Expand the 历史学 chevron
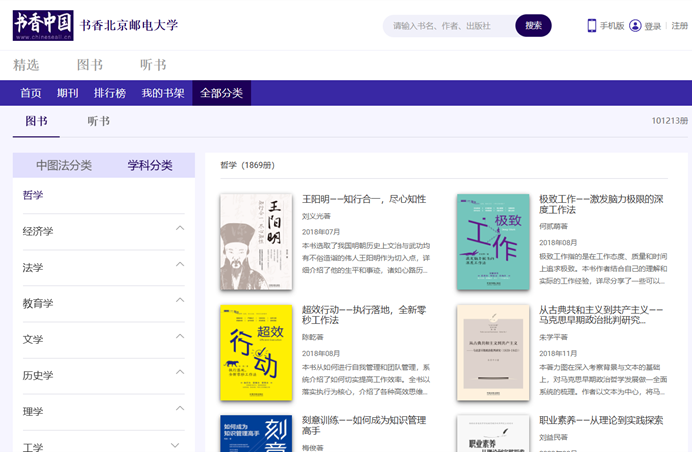 (180, 372)
